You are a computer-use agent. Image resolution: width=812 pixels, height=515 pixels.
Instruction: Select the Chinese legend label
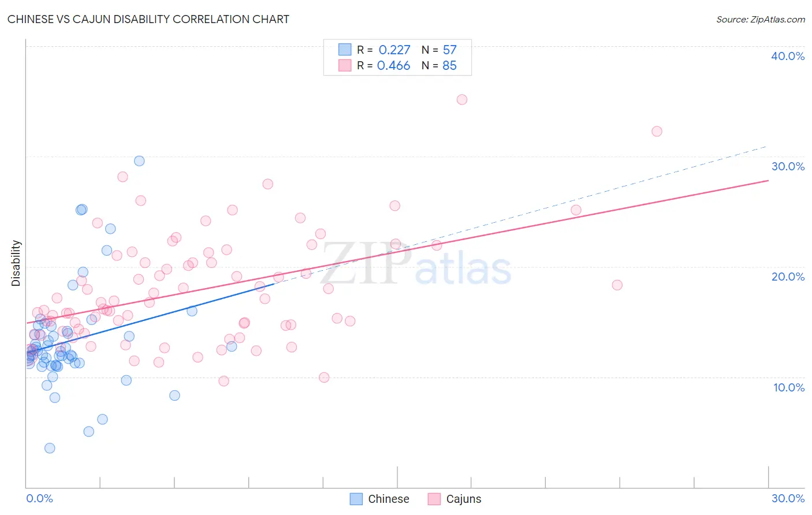389,499
